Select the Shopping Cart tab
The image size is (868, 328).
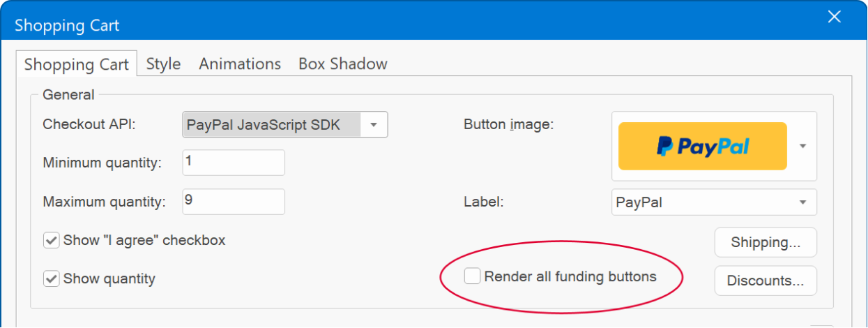(77, 64)
